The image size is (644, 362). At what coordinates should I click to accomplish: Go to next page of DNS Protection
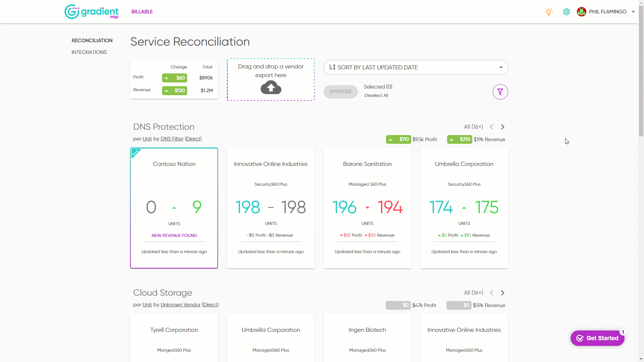[502, 127]
